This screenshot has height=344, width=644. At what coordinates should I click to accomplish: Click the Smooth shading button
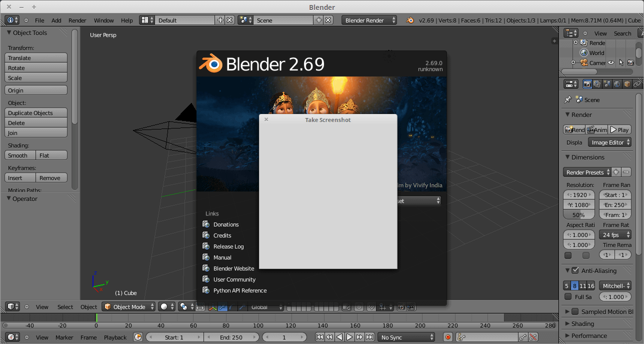(20, 155)
